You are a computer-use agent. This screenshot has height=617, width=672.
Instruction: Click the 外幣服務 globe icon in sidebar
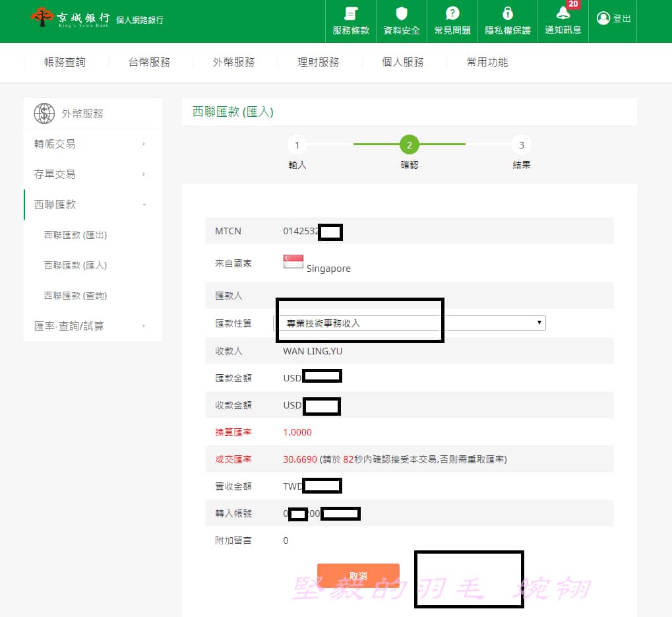coord(44,113)
